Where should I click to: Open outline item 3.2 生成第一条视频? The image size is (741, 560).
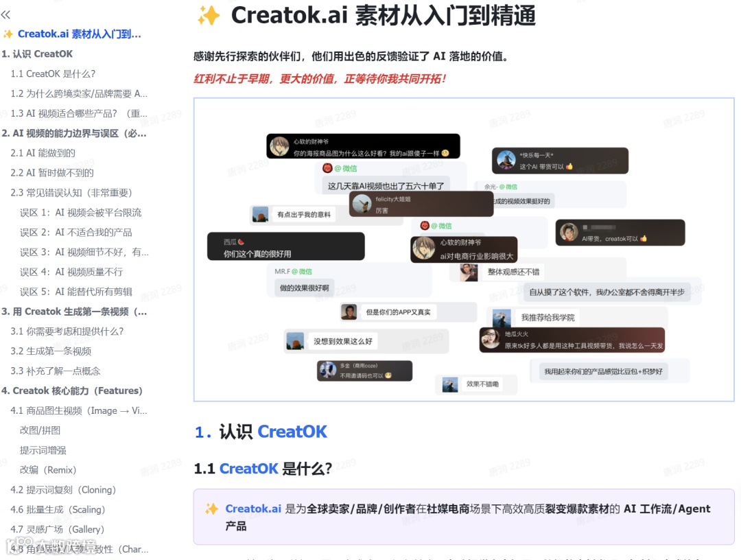[x=51, y=351]
